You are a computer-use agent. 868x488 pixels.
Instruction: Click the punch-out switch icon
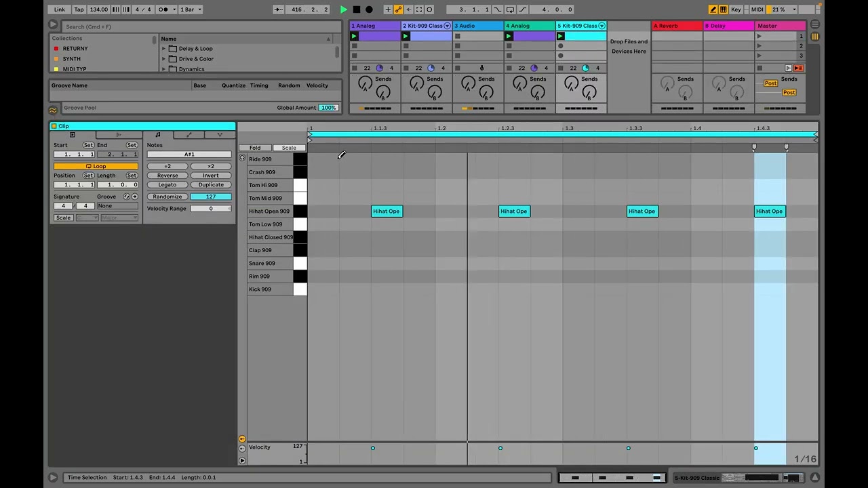point(522,9)
